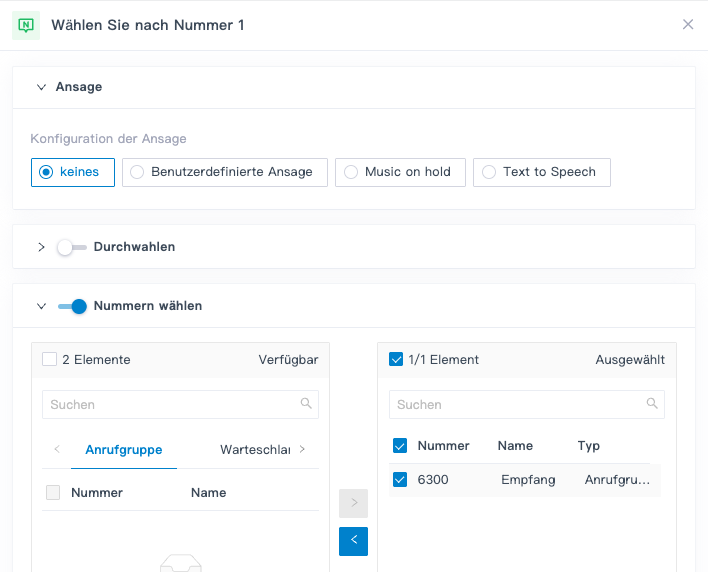Viewport: 708px width, 572px height.
Task: Collapse the Ansage section
Action: 41,87
